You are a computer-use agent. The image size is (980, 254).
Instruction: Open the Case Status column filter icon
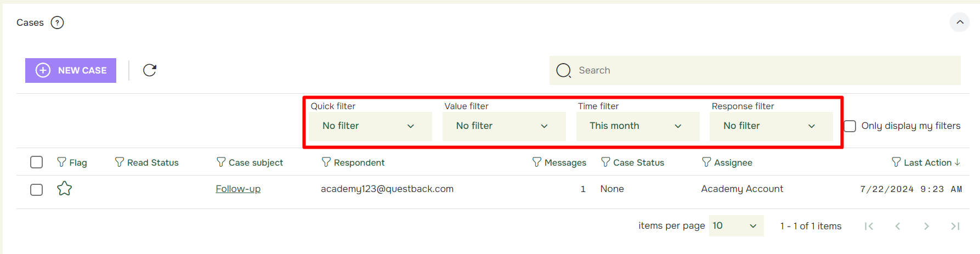click(605, 162)
